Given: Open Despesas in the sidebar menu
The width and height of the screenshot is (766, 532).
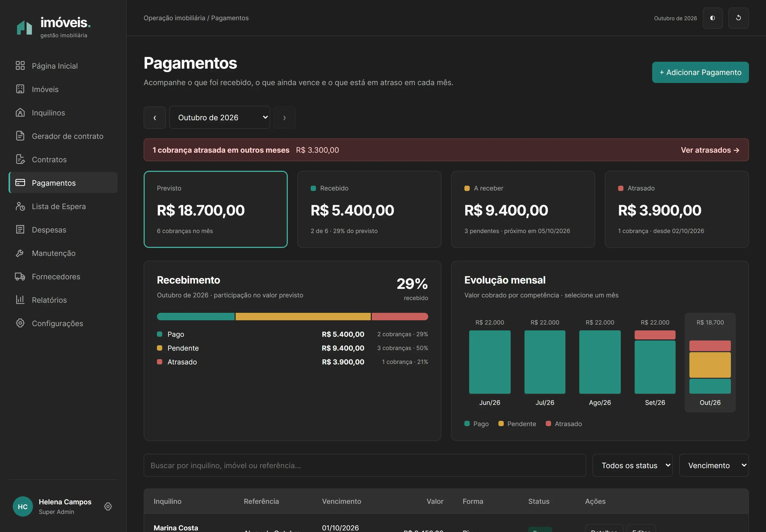Looking at the screenshot, I should pos(63,229).
